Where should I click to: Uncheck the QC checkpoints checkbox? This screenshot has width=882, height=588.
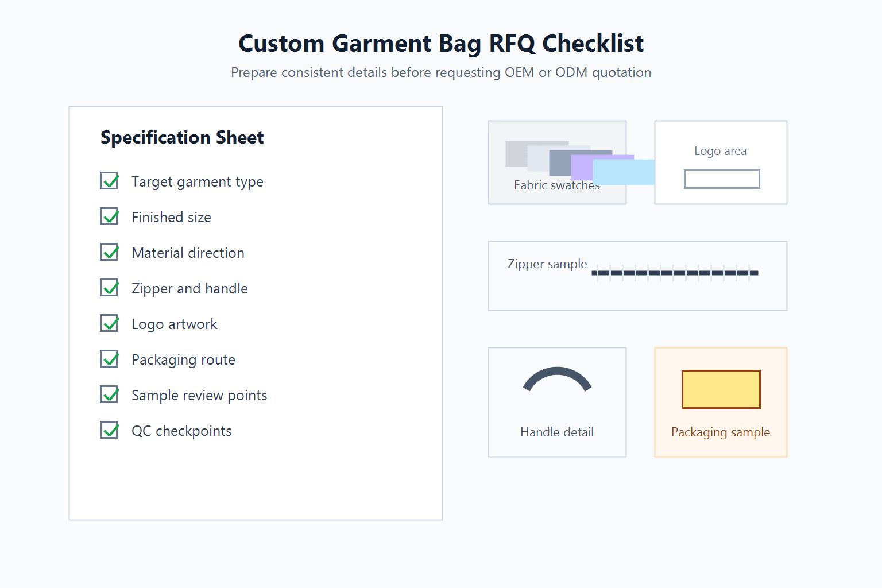(109, 430)
